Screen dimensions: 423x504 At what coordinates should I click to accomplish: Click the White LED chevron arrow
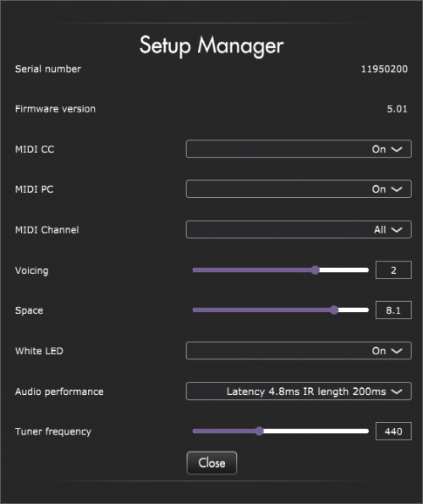pyautogui.click(x=396, y=351)
